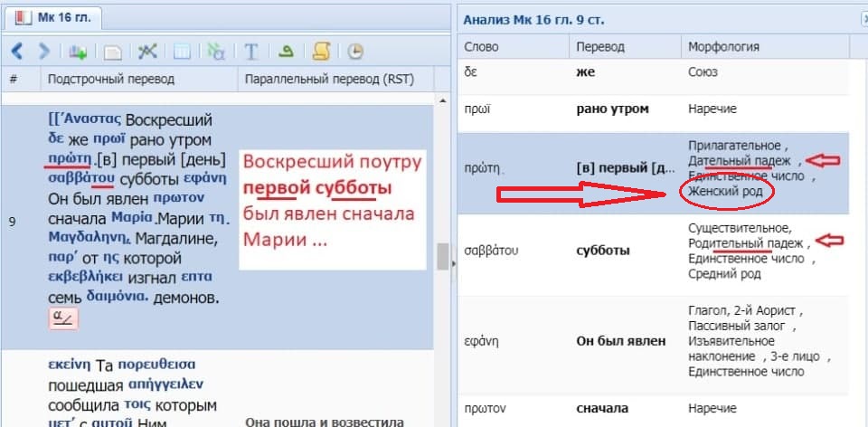Click the letter T font icon

[x=251, y=52]
